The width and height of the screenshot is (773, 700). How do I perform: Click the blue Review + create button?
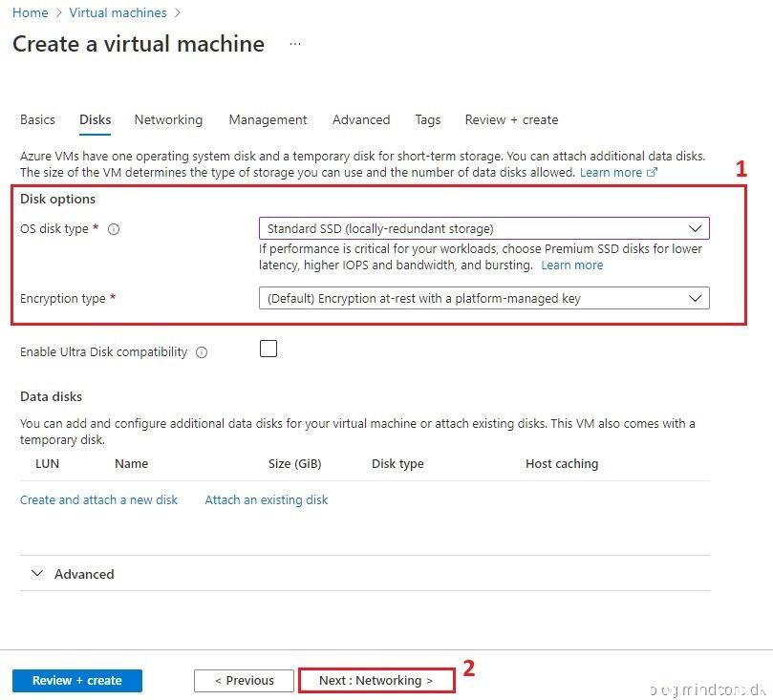(77, 681)
